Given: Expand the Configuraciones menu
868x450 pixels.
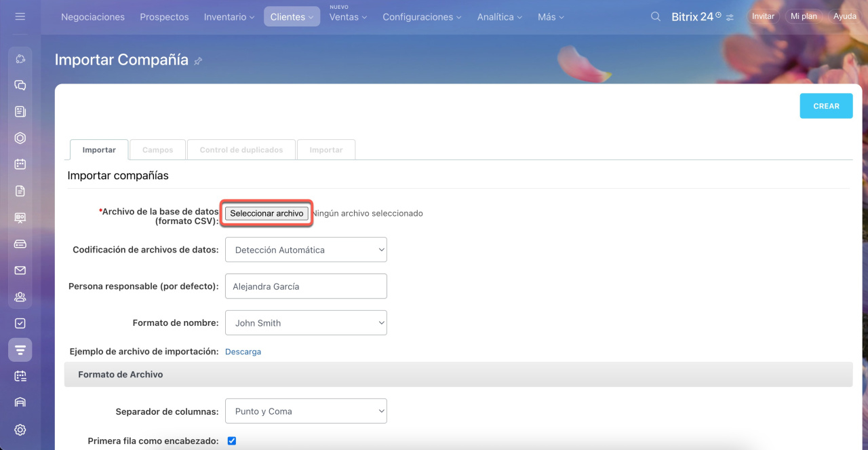Looking at the screenshot, I should [x=422, y=17].
